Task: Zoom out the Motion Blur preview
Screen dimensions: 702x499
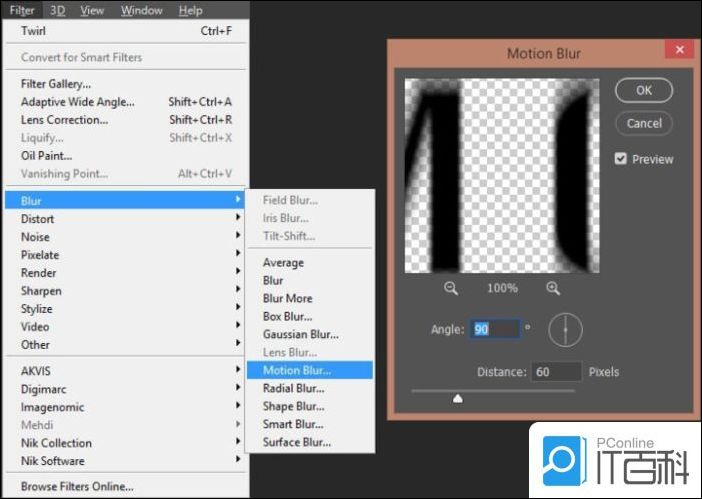Action: (451, 288)
